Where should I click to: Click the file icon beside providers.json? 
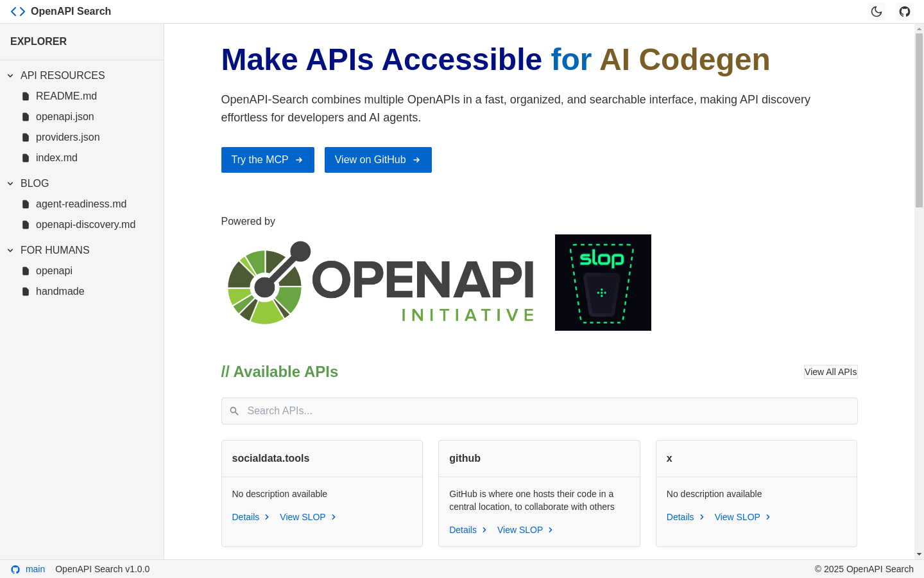click(26, 137)
